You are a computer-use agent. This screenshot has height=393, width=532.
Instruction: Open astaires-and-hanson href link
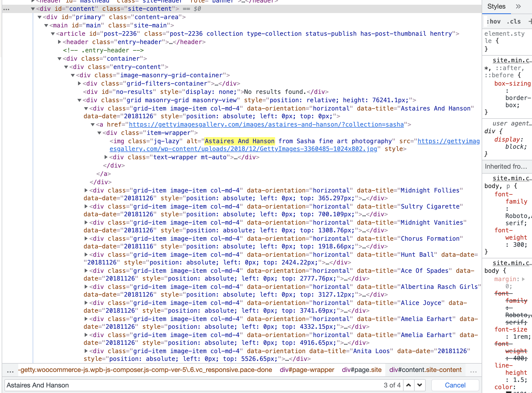coord(266,125)
